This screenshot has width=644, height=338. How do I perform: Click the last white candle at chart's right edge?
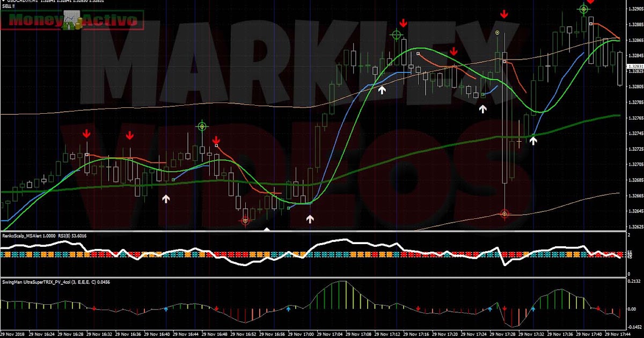tap(620, 68)
